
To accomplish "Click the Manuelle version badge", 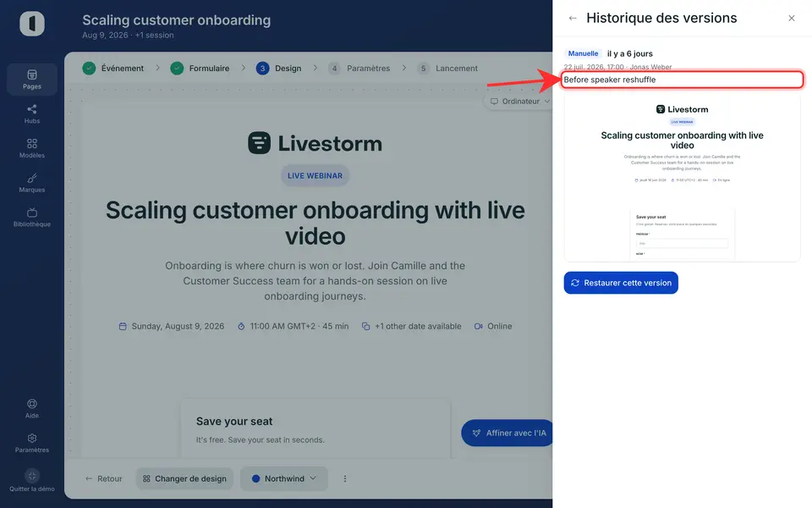I will 583,53.
